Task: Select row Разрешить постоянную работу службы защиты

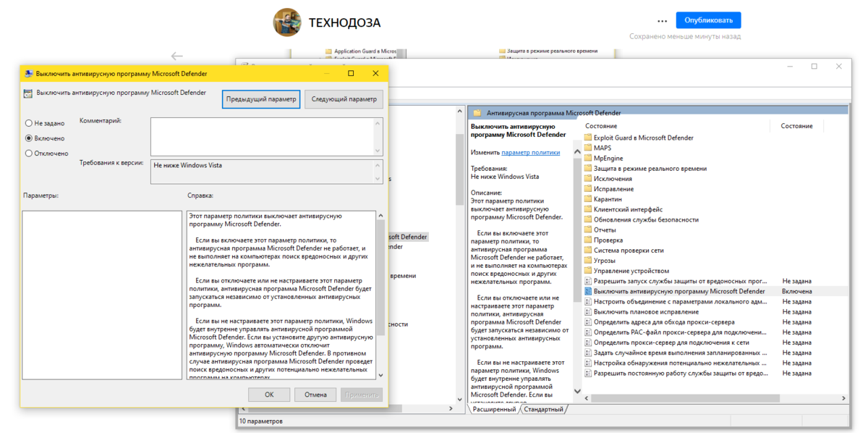Action: [x=715, y=373]
